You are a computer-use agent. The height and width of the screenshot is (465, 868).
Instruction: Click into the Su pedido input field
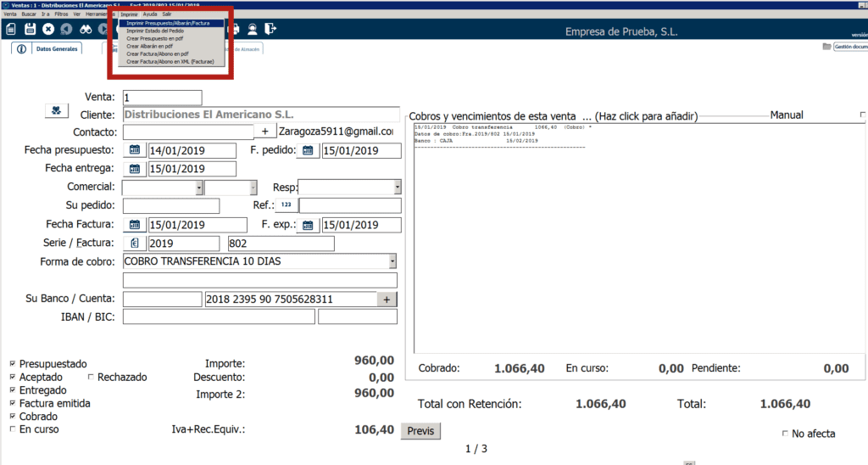171,205
